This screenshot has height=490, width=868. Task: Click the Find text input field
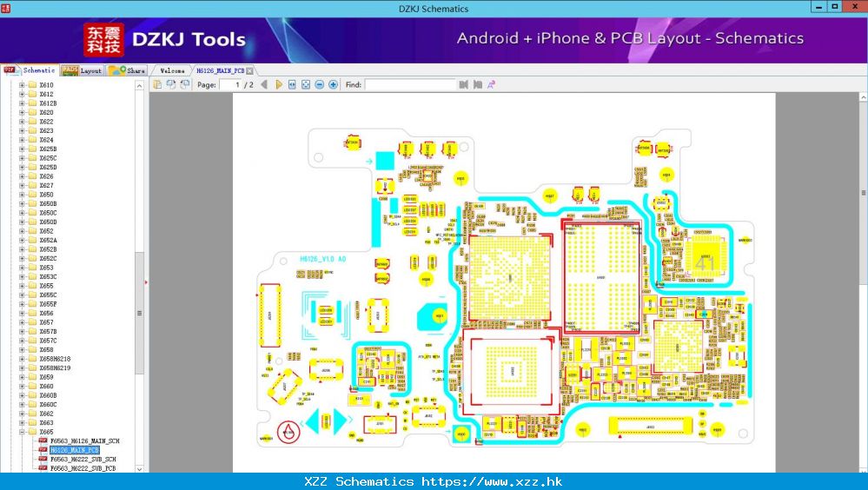410,85
